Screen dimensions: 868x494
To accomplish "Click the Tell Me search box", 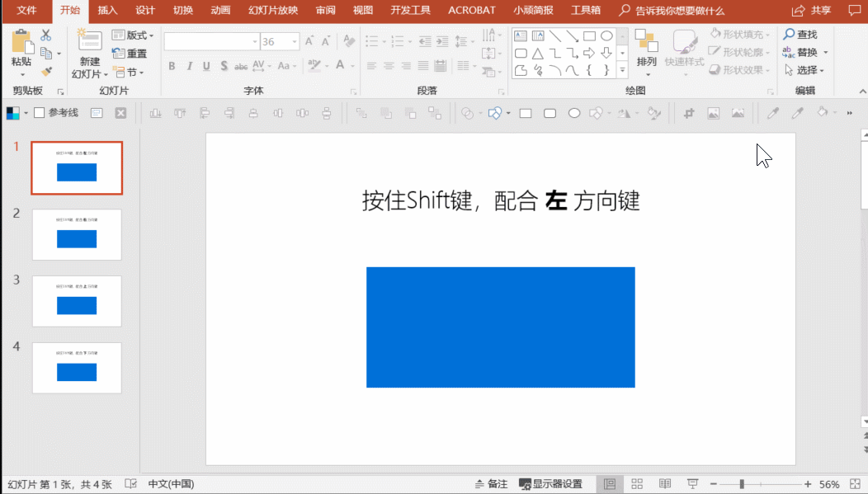I will pyautogui.click(x=672, y=11).
